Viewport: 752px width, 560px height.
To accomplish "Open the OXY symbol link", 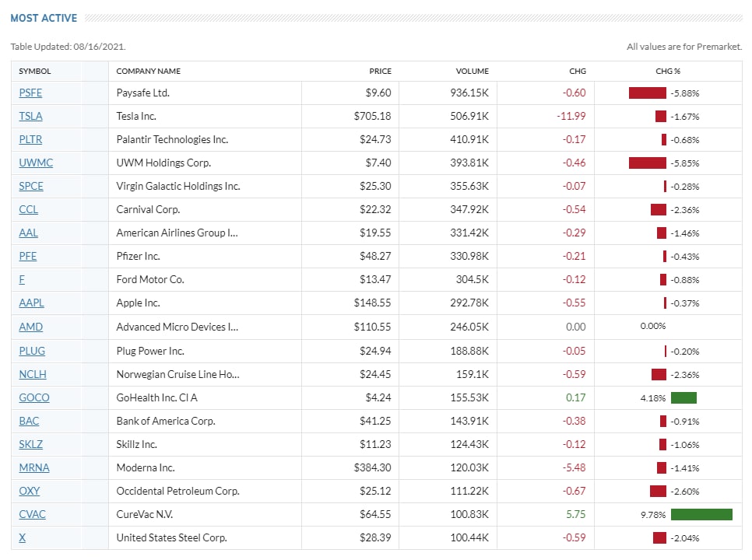I will 30,491.
